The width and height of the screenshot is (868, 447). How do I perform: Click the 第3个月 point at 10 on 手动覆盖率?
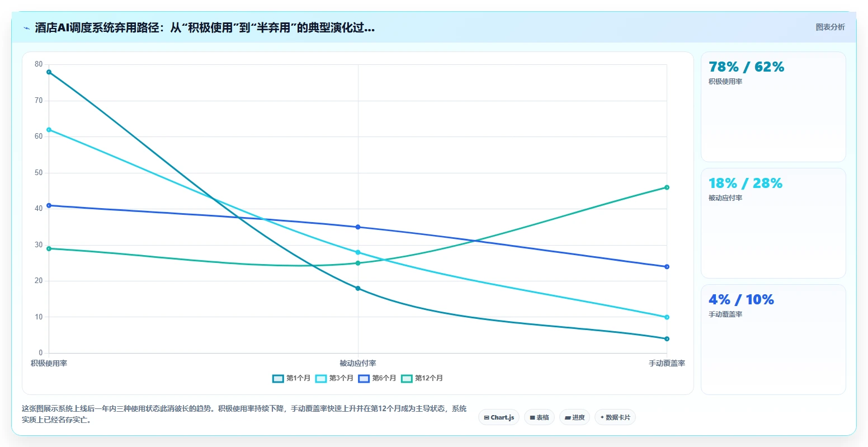click(667, 317)
